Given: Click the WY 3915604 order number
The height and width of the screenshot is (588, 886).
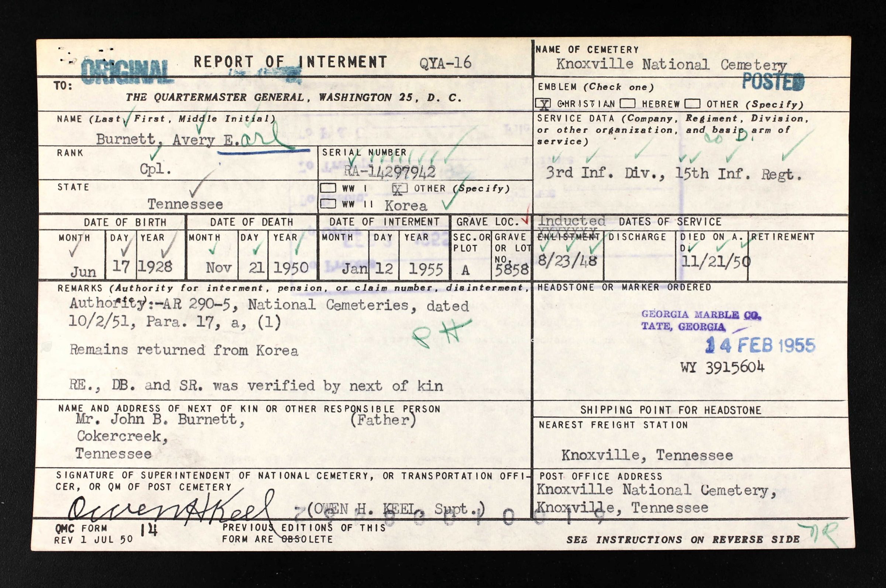Looking at the screenshot, I should click(722, 367).
